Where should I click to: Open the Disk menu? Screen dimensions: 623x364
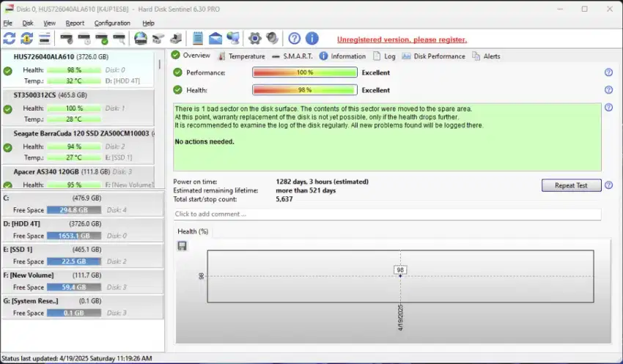28,23
